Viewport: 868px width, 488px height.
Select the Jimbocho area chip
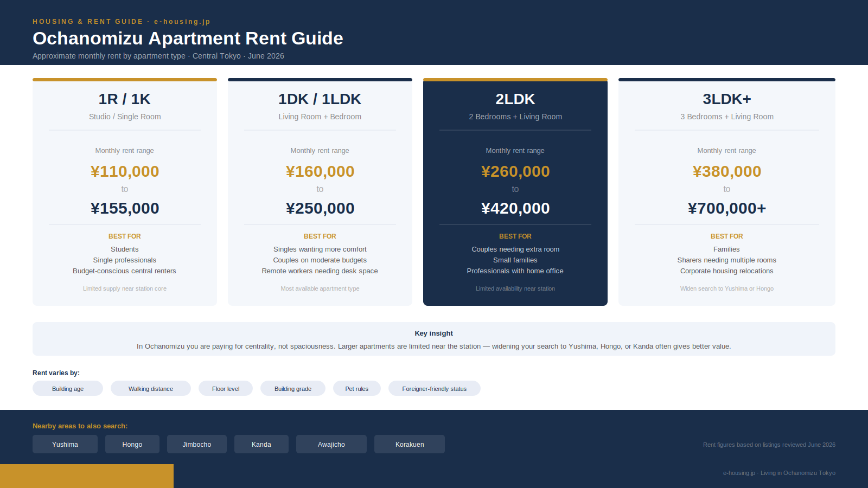[197, 444]
